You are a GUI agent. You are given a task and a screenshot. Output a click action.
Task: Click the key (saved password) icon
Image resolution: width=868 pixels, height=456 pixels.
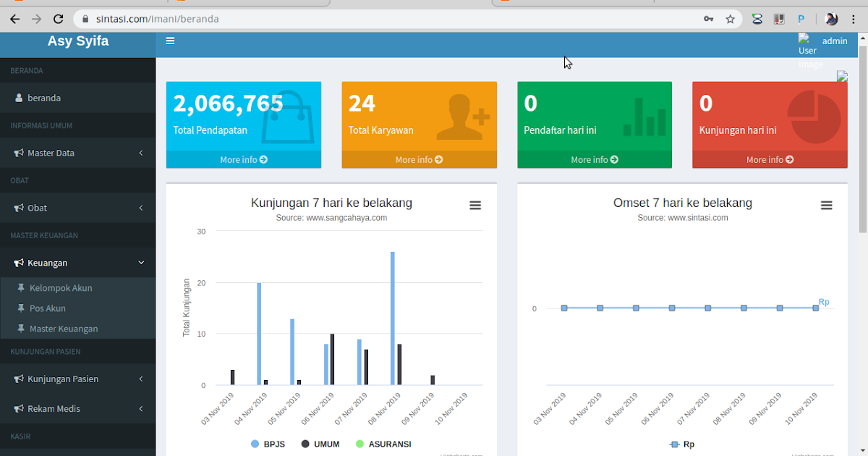tap(709, 19)
